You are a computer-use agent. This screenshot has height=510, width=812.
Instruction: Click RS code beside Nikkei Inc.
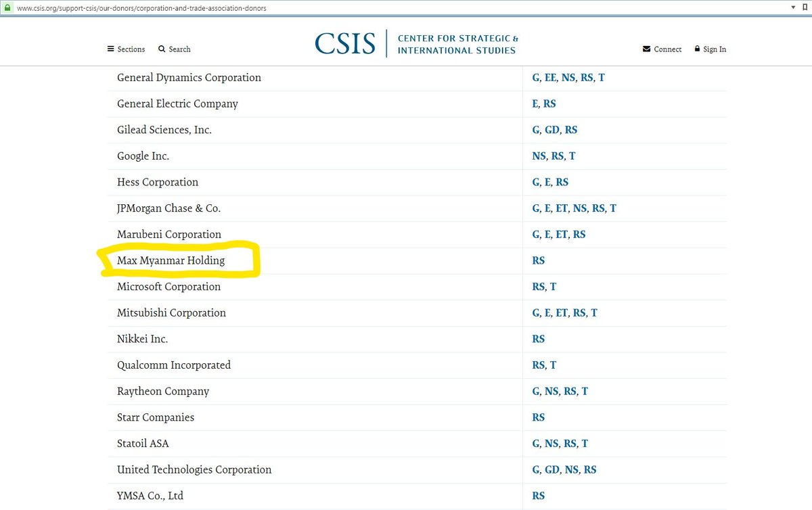[x=539, y=339]
